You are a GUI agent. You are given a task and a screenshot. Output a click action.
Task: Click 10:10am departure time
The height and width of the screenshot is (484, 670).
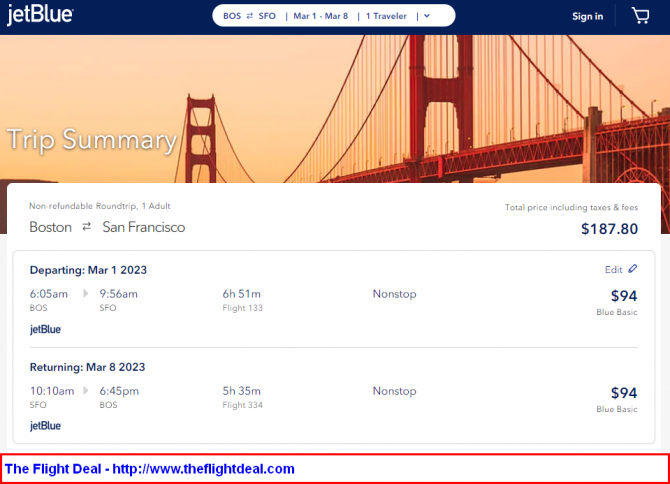[52, 390]
